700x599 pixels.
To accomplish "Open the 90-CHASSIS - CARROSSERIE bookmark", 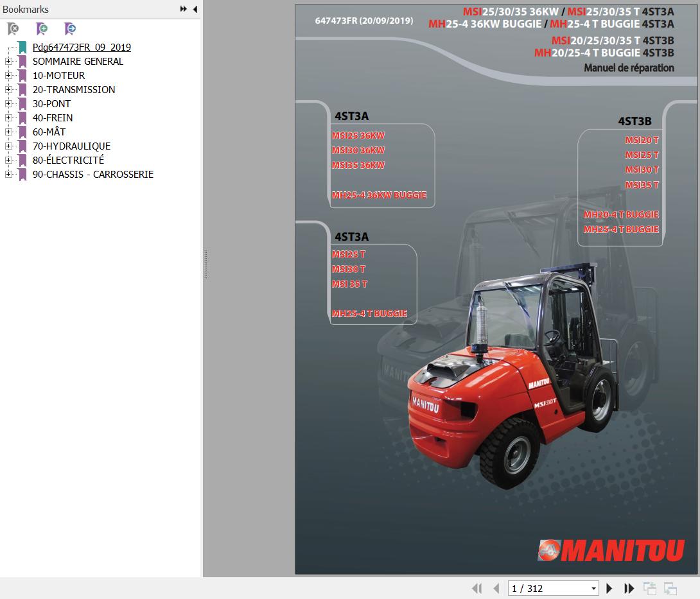I will click(x=93, y=174).
